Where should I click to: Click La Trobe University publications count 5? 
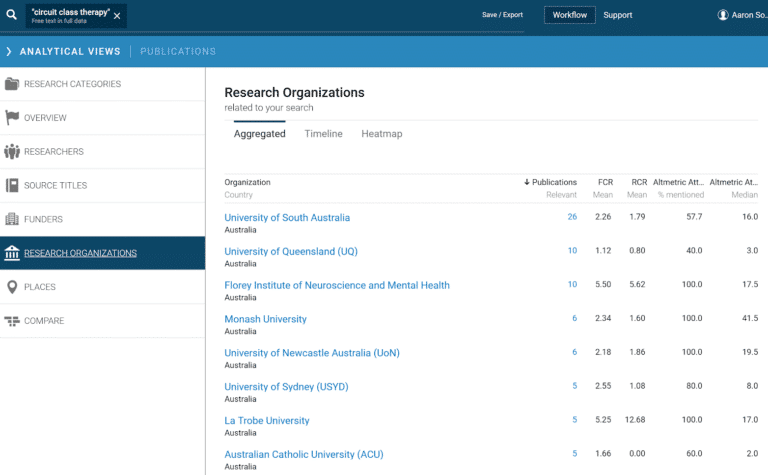click(575, 419)
